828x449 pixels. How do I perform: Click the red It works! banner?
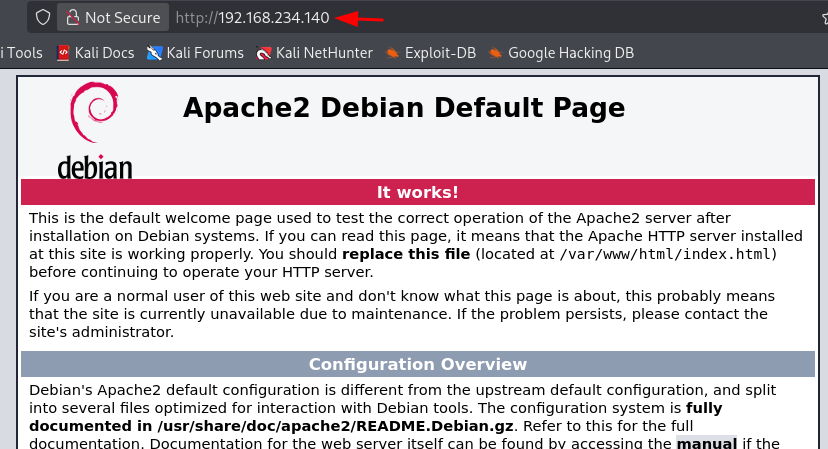[x=418, y=192]
